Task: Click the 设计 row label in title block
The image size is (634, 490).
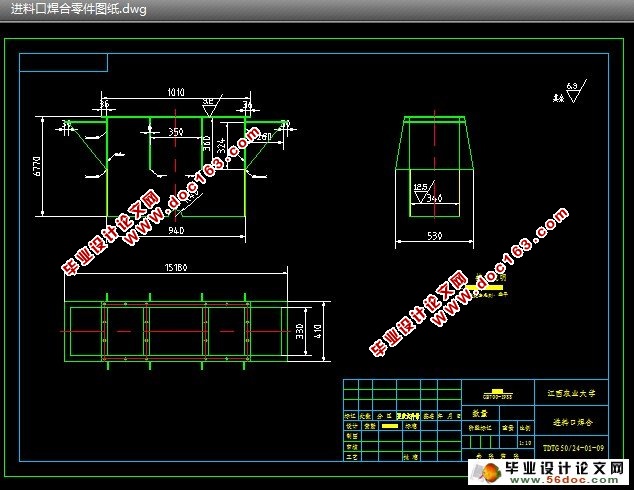Action: [x=351, y=426]
